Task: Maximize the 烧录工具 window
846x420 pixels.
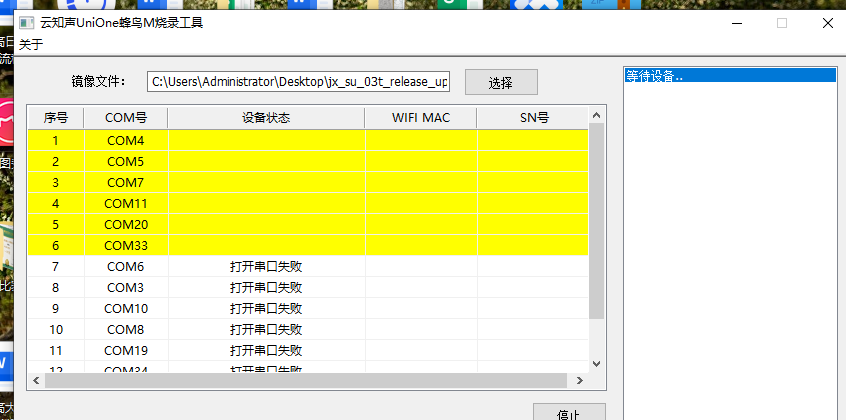Action: pos(782,23)
